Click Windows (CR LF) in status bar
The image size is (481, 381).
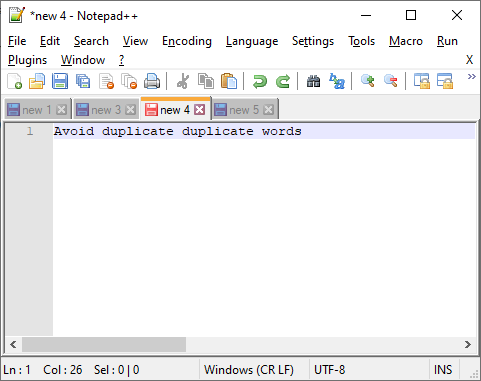(x=254, y=370)
